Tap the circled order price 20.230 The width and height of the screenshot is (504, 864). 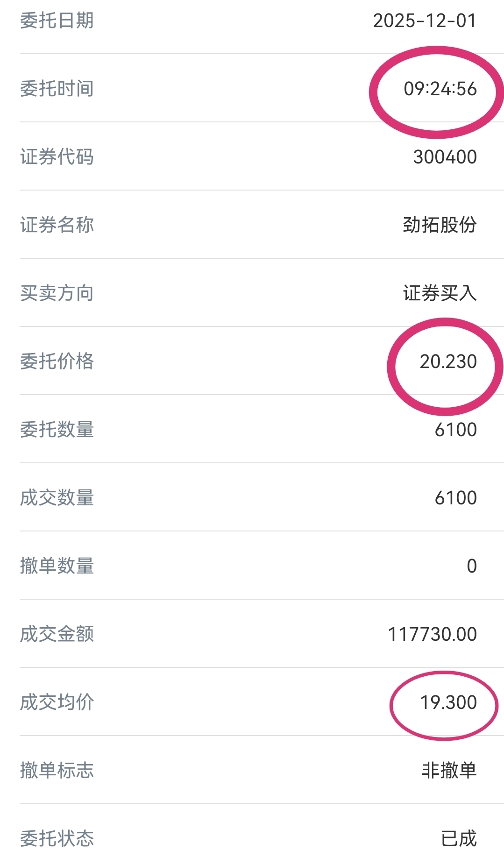pyautogui.click(x=448, y=361)
